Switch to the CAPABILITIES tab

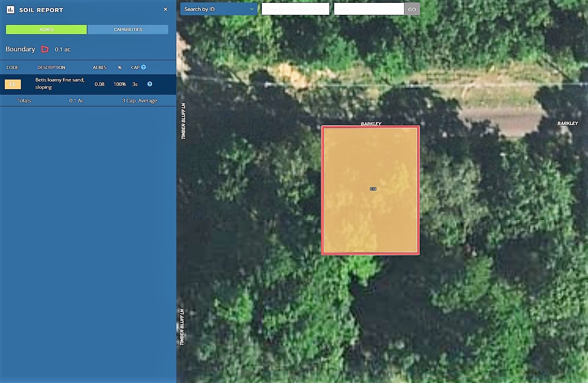pos(128,29)
